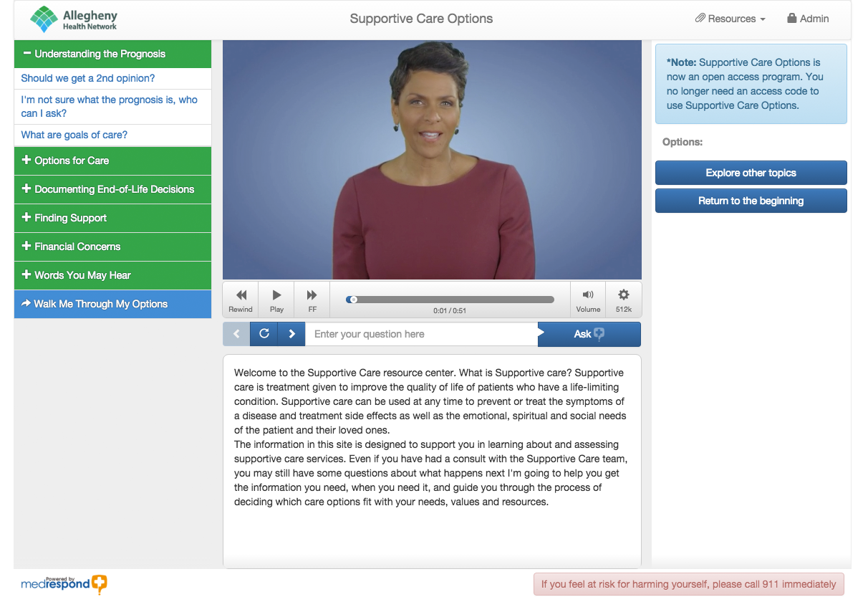Open the Admin login

(x=808, y=19)
